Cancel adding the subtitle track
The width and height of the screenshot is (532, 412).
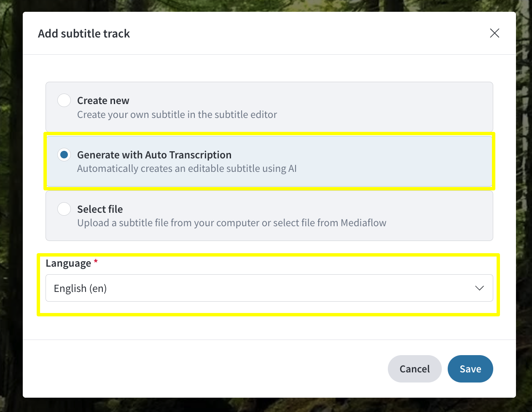click(x=414, y=369)
